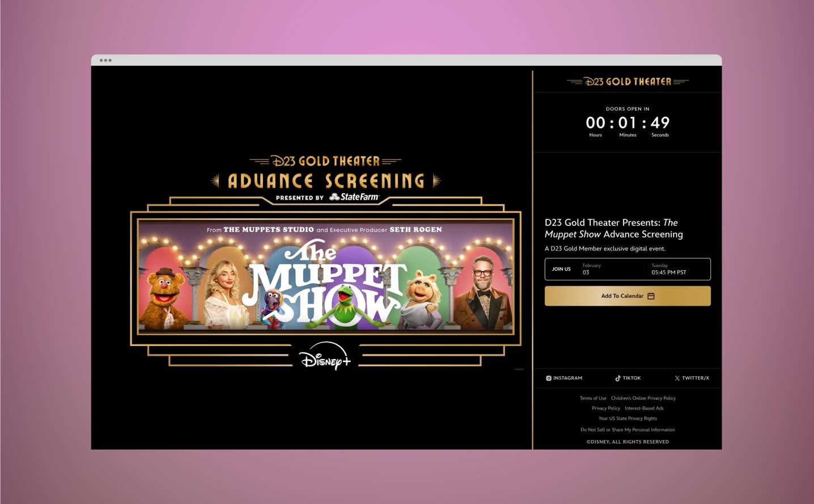Click the JOIN US date box
The width and height of the screenshot is (814, 504).
click(628, 269)
